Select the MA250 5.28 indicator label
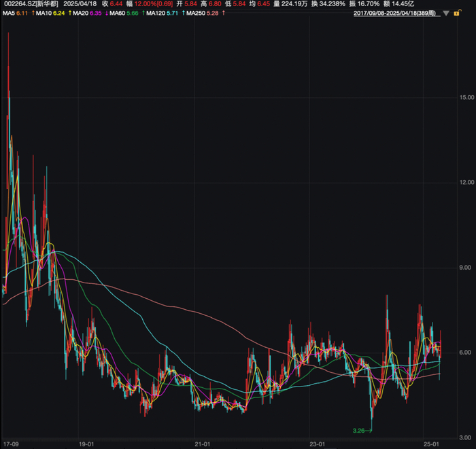This screenshot has width=476, height=449. [202, 13]
